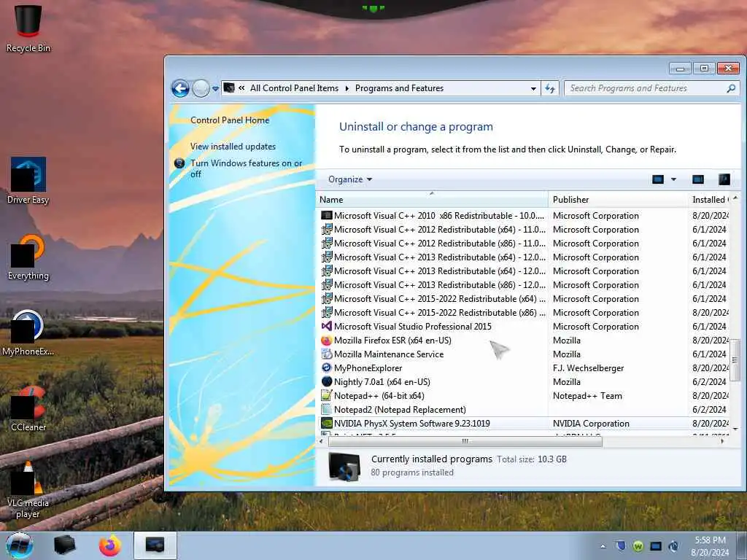Open VLC media player desktop shortcut
Screen dimensions: 747x560
tap(28, 489)
